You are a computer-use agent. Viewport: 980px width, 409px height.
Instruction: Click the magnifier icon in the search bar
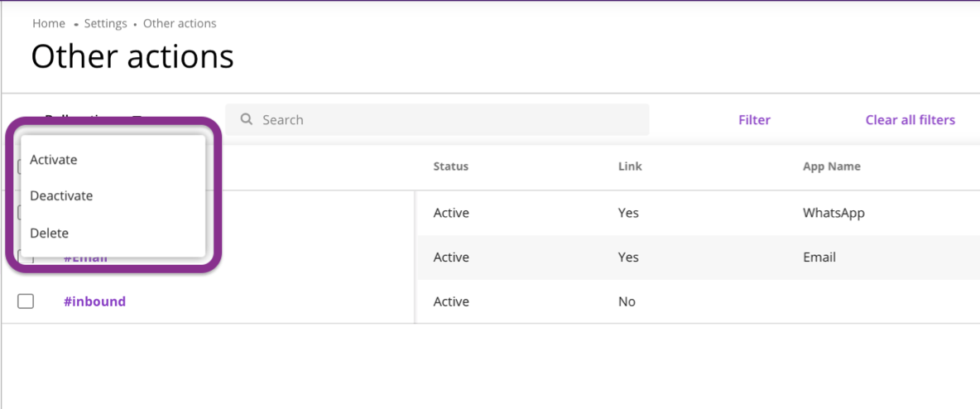(x=246, y=119)
